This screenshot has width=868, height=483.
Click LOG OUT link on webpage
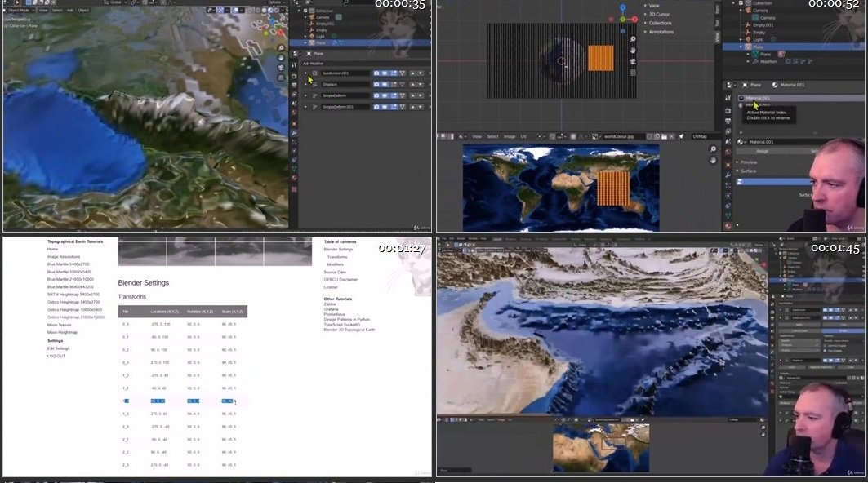(56, 356)
